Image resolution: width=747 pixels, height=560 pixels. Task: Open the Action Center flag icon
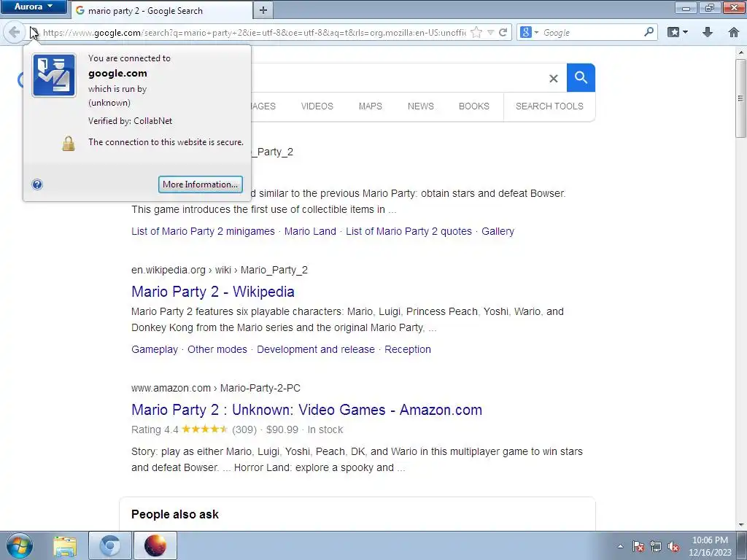click(638, 546)
